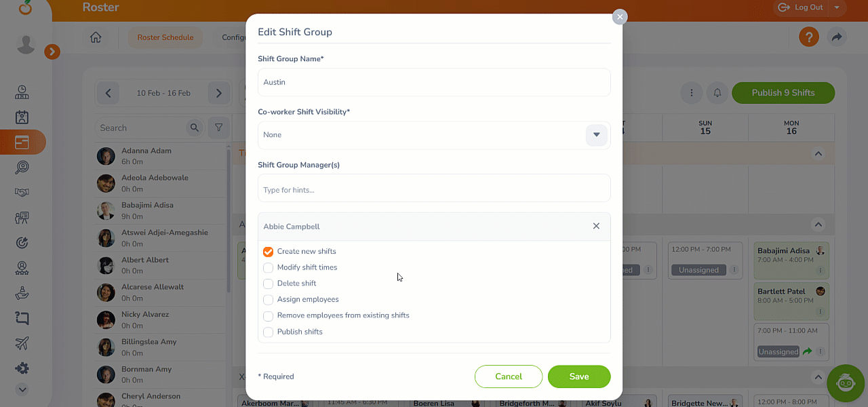Uncheck Create new shifts checkbox
The height and width of the screenshot is (407, 868).
[269, 252]
